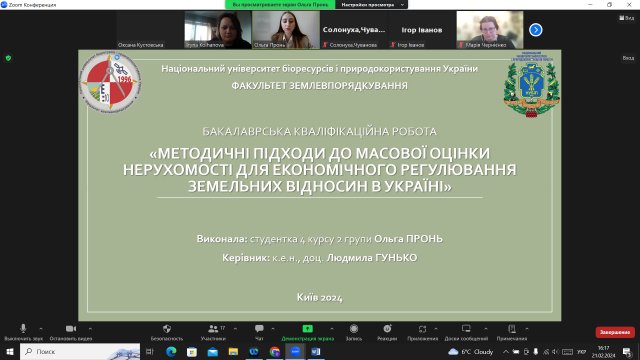Select Оксана Кустовська participant tile

point(150,30)
